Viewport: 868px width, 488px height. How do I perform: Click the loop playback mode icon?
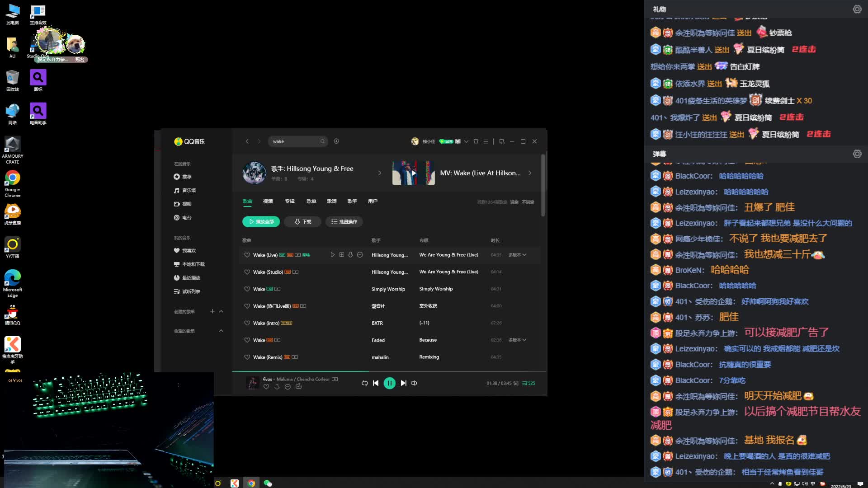click(364, 383)
